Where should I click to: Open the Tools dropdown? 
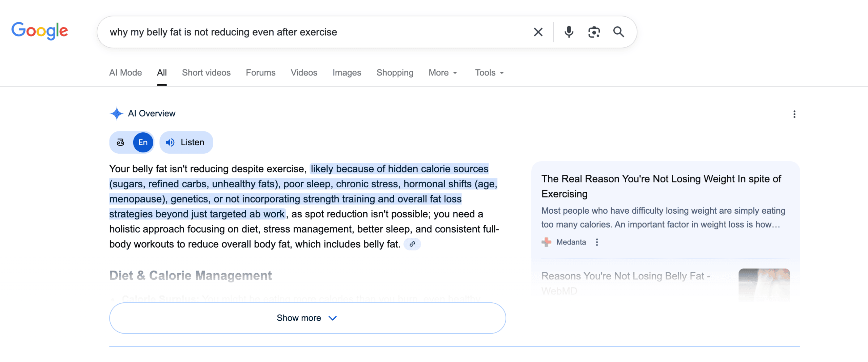coord(489,72)
